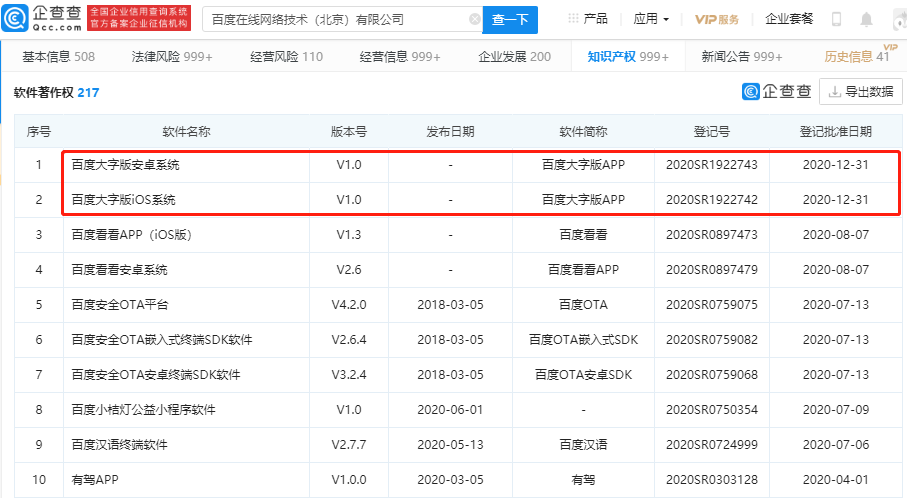This screenshot has width=907, height=498.
Task: Select row 百度大字版安卓系统
Action: click(126, 165)
